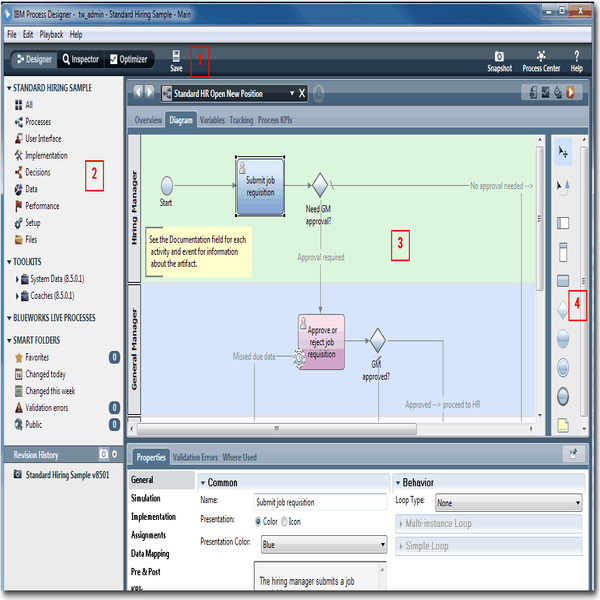Expand the System Data toolkit node
Viewport: 600px width, 600px height.
click(18, 279)
